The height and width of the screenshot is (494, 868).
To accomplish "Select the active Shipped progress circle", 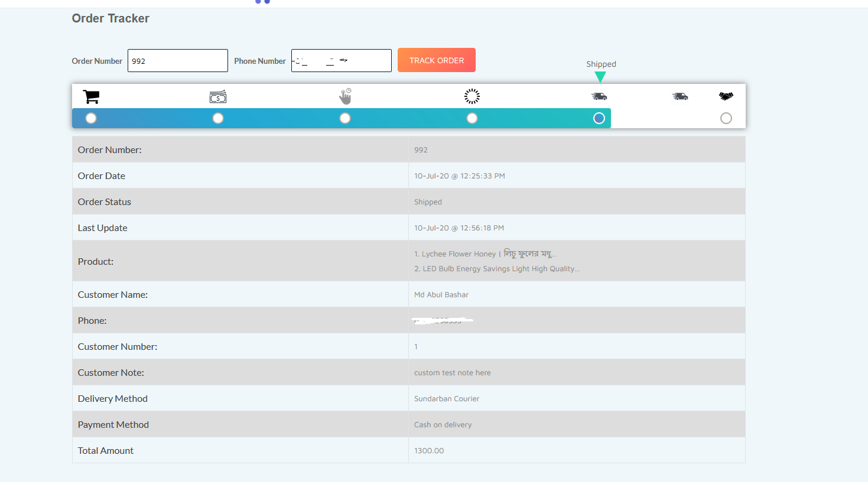I will click(599, 118).
